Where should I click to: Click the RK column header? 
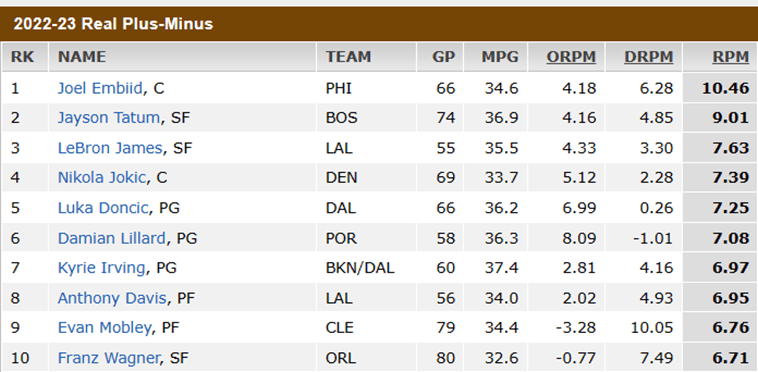point(23,57)
